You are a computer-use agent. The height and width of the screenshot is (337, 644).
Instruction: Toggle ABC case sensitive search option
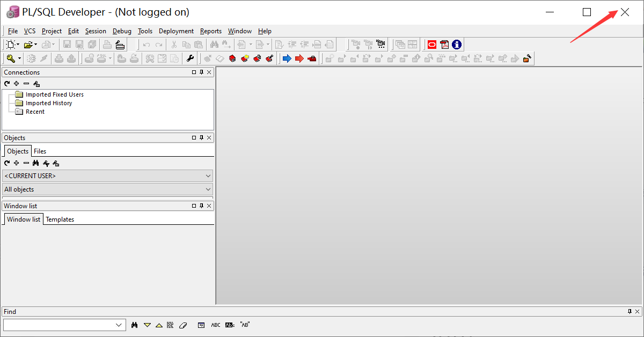(x=216, y=325)
